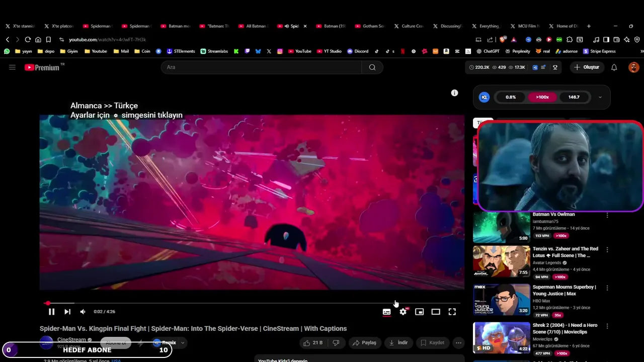
Task: Expand the vidIQ stats panel chevron
Action: tap(600, 97)
